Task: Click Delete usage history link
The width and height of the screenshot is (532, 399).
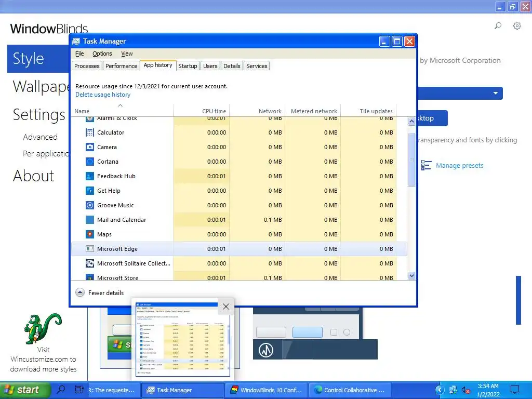Action: 103,95
